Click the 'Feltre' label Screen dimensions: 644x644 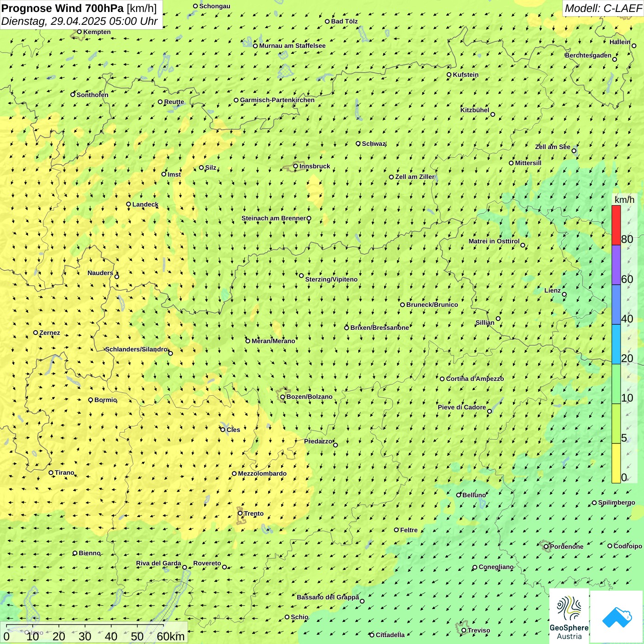click(x=409, y=530)
